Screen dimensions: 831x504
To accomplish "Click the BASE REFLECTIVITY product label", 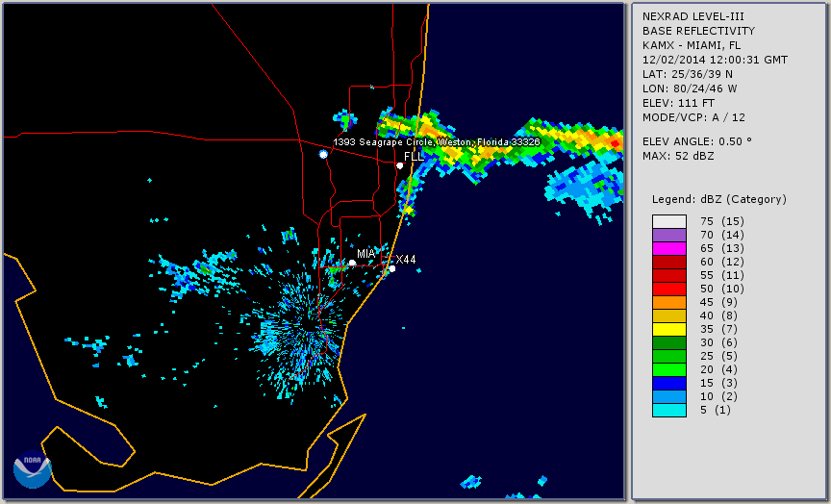I will pos(698,32).
